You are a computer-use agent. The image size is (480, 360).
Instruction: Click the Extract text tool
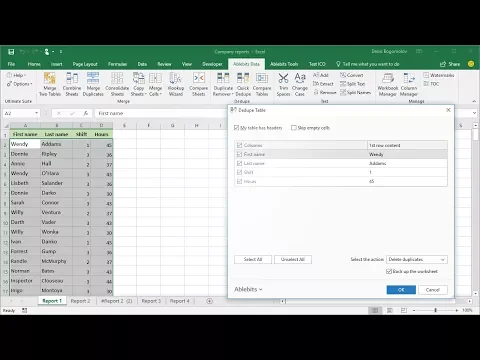point(323,84)
